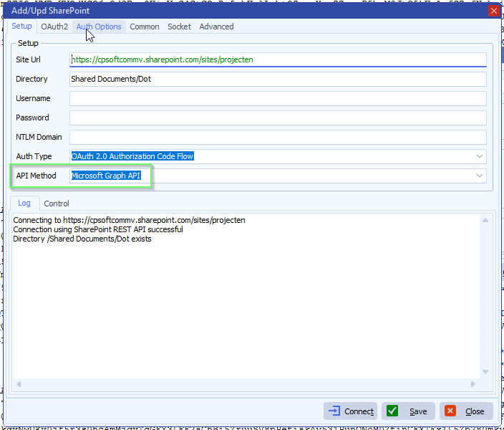
Task: Click 'Connecting to https://cpsoftcommv...' log line
Action: click(x=129, y=220)
